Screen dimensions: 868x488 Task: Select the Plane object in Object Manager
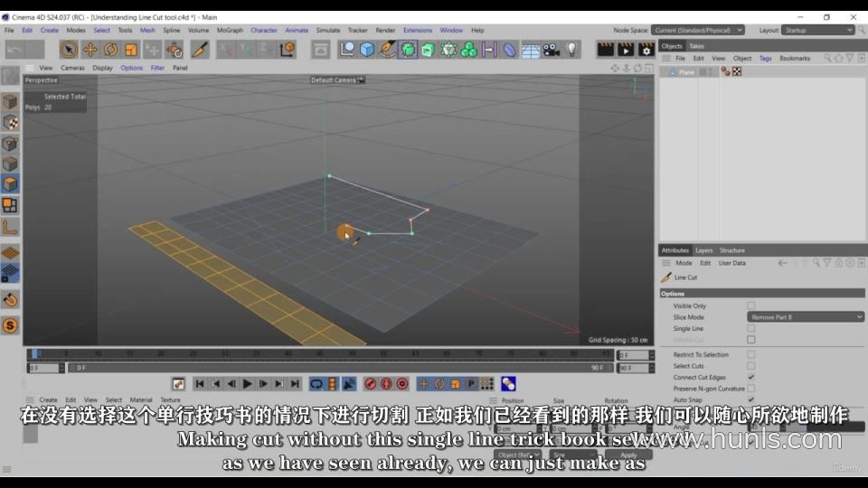(686, 72)
